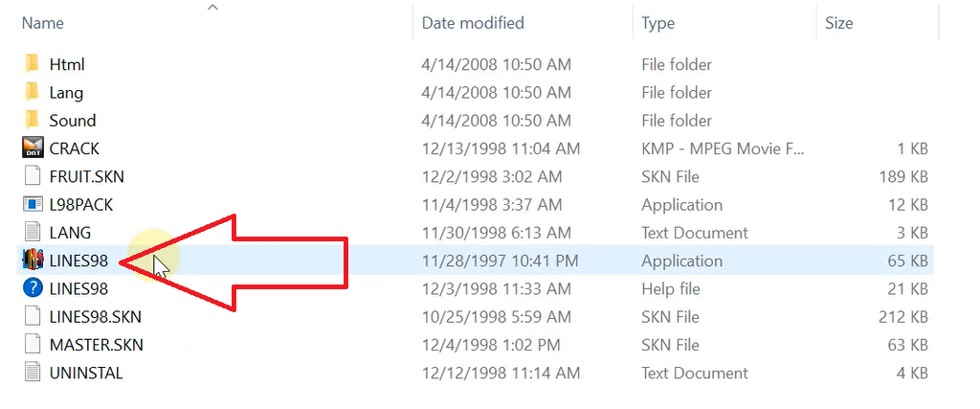Viewport: 980px width, 409px height.
Task: Sort files by Size column
Action: pos(838,23)
